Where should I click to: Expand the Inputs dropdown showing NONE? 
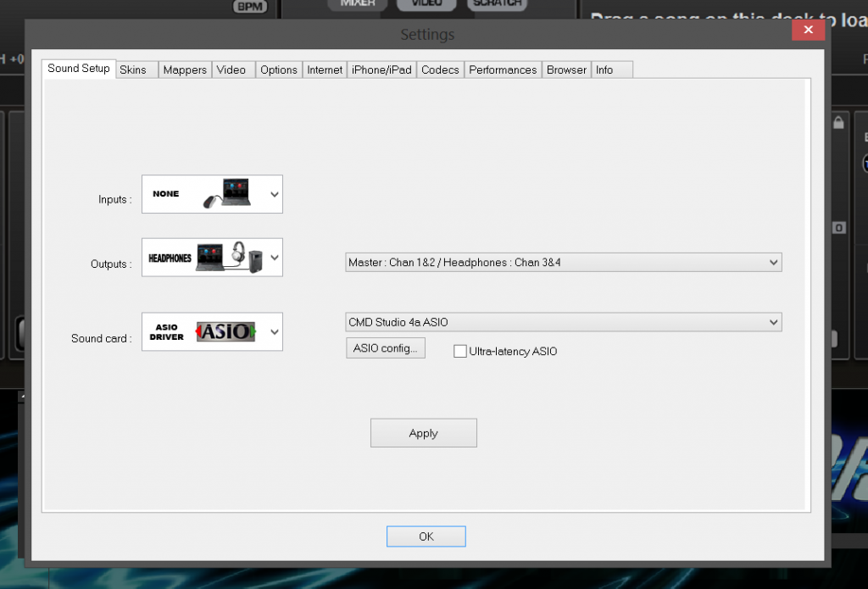click(x=212, y=194)
